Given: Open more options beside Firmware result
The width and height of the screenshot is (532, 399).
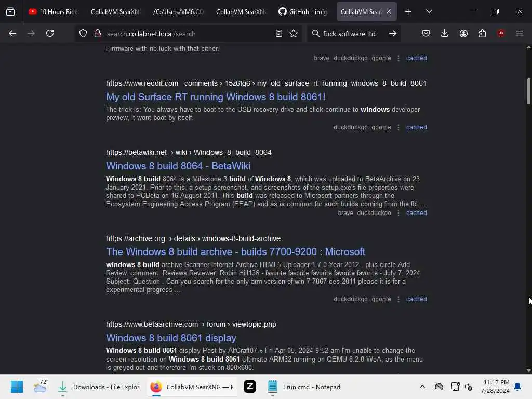Looking at the screenshot, I should 398,58.
